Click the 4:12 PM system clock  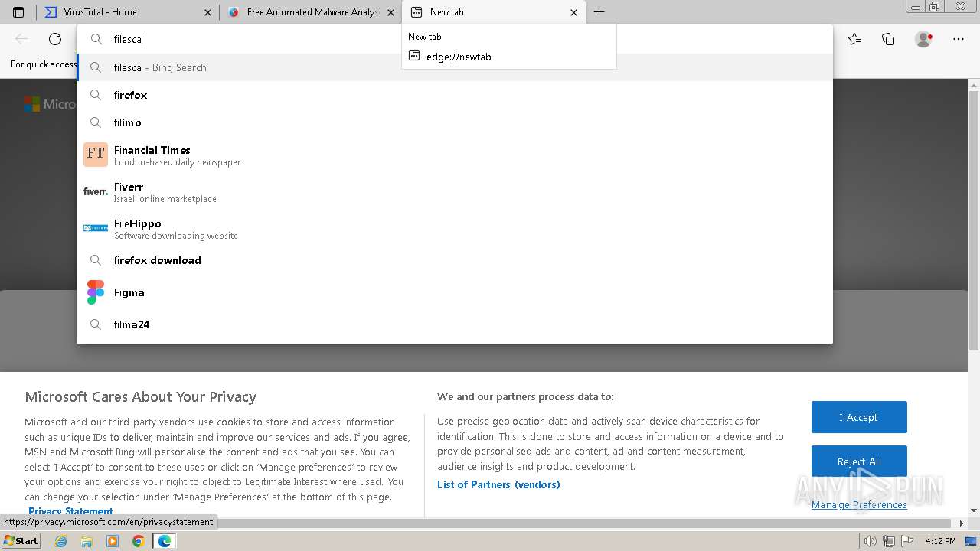click(x=940, y=541)
